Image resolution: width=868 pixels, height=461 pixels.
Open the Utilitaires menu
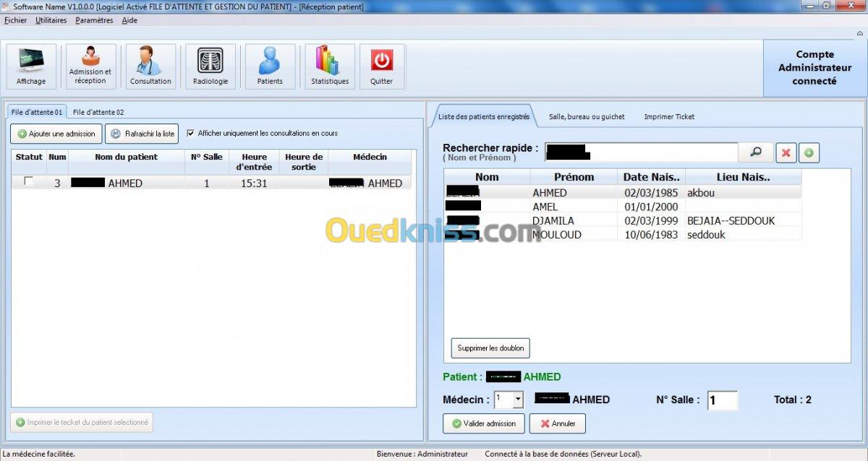click(51, 20)
